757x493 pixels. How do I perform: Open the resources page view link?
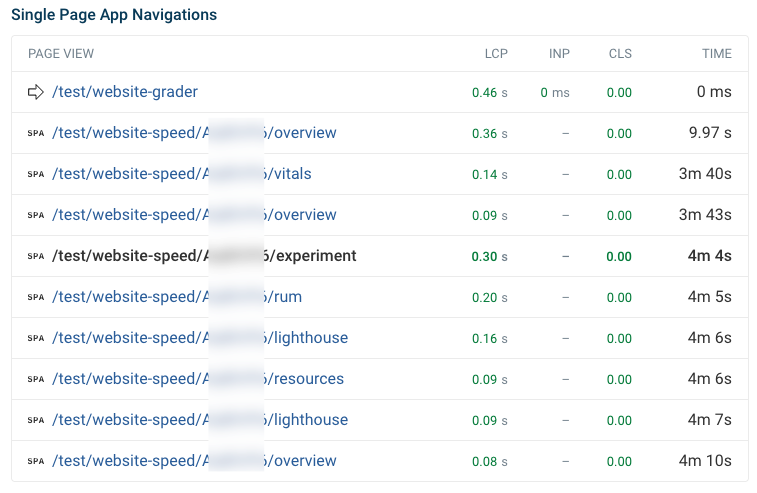pyautogui.click(x=198, y=379)
